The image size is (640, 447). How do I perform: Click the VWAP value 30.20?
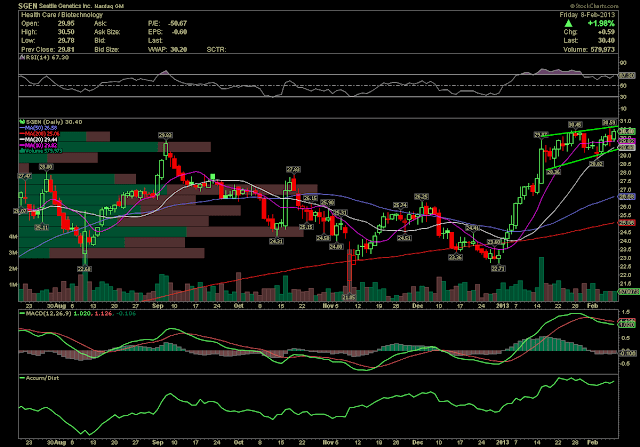tap(179, 49)
